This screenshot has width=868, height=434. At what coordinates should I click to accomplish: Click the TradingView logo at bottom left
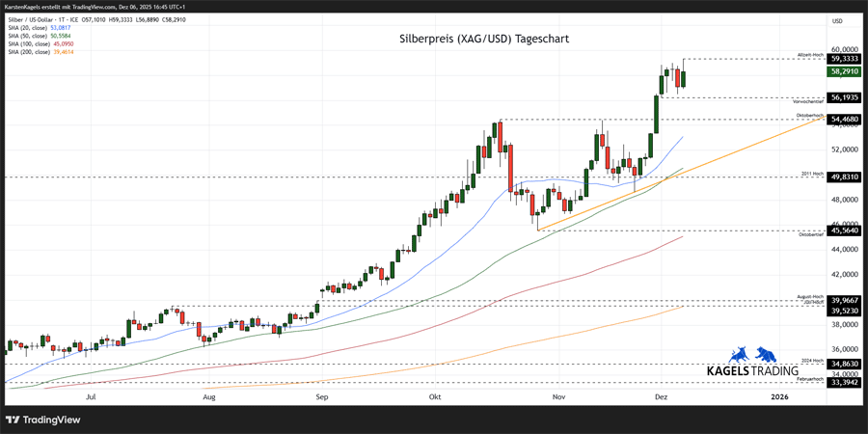(42, 420)
